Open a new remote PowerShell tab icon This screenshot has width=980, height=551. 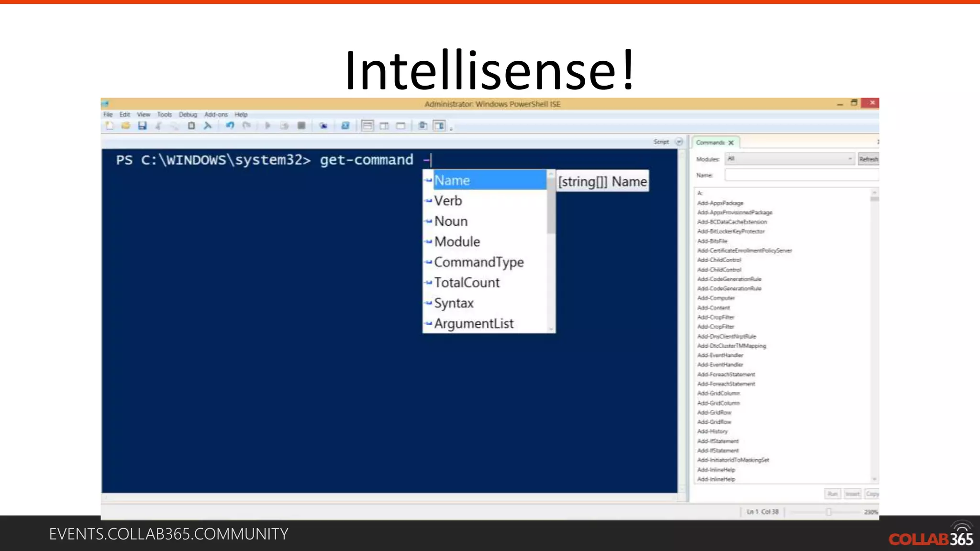tap(323, 126)
